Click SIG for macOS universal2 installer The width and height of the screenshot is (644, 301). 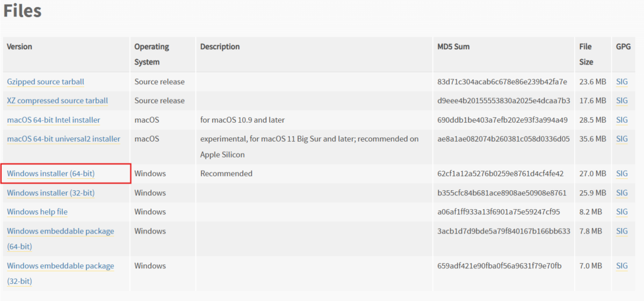(622, 139)
